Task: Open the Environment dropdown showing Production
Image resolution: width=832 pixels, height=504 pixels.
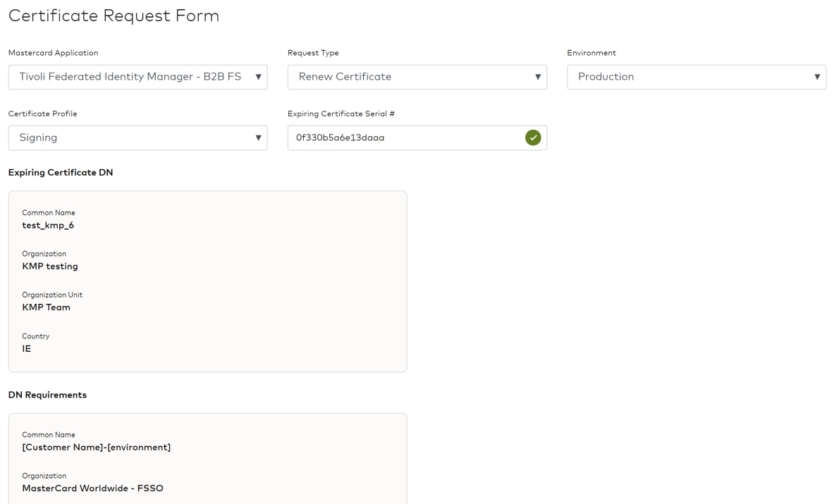Action: click(696, 77)
